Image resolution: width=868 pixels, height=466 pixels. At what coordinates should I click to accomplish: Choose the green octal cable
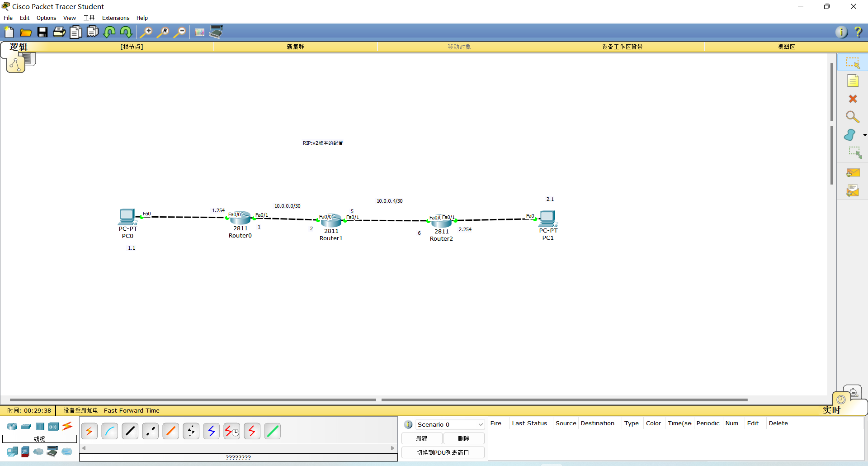point(272,431)
